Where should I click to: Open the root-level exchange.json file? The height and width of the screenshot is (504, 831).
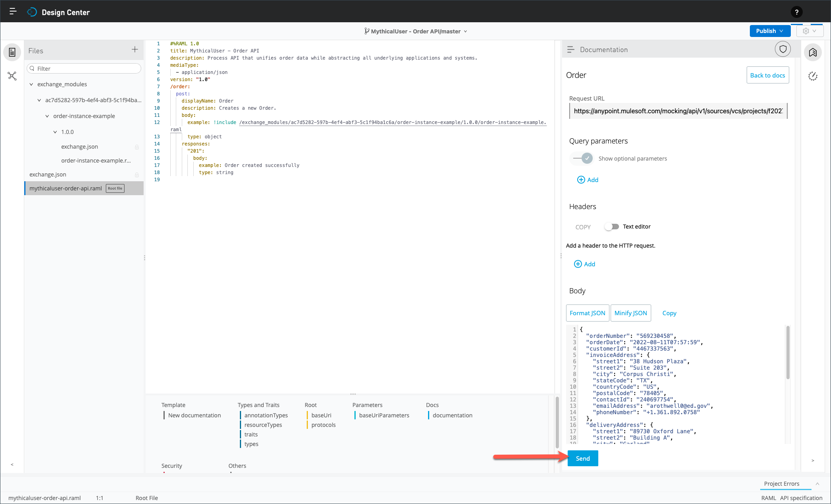pos(48,174)
